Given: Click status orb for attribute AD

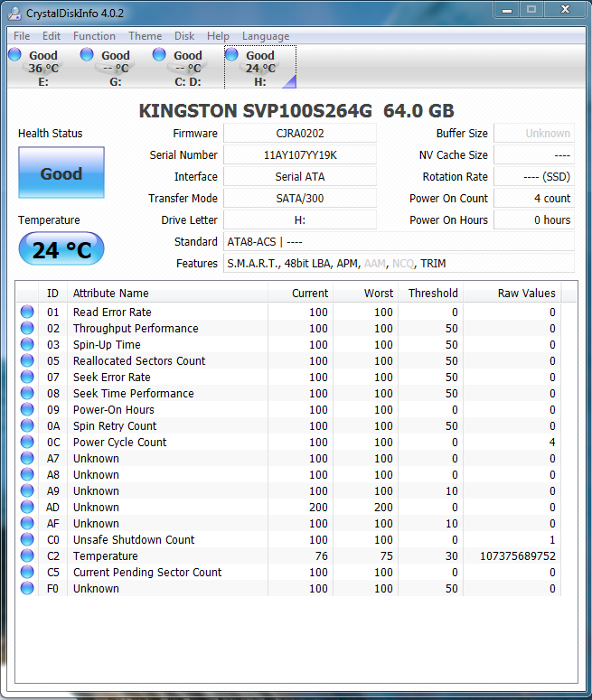Looking at the screenshot, I should pyautogui.click(x=27, y=507).
